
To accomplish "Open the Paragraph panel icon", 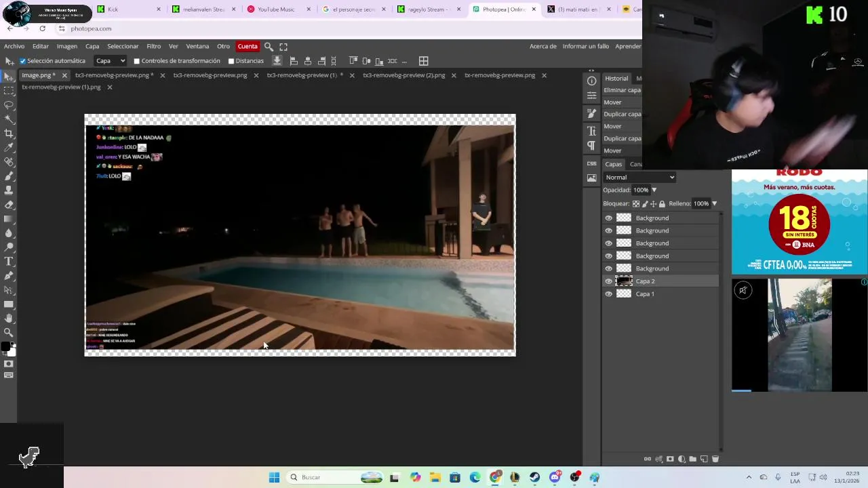I will click(x=591, y=146).
